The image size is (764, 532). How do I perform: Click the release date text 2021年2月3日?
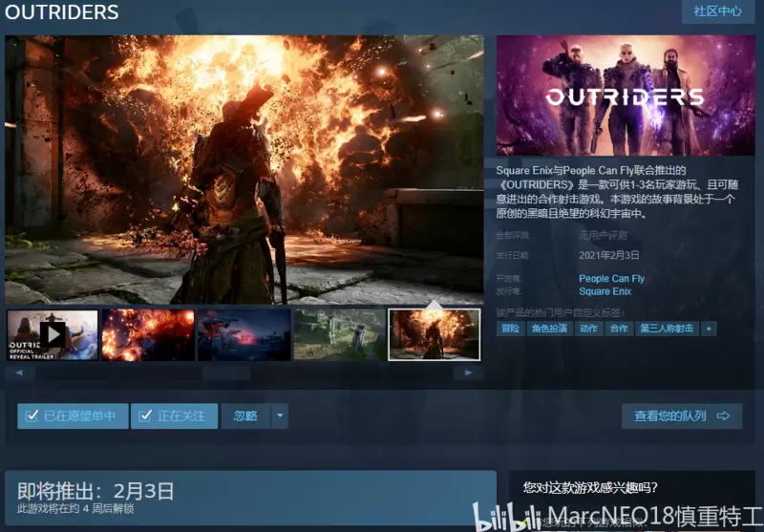(x=609, y=255)
